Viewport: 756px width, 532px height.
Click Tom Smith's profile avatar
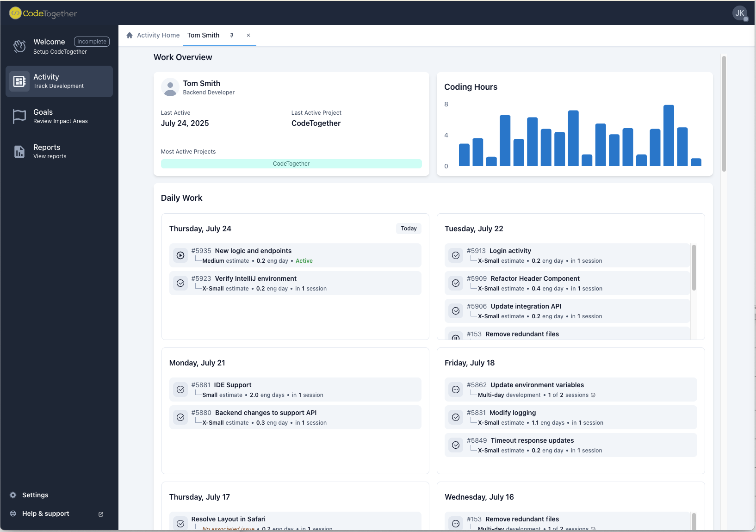pos(170,87)
